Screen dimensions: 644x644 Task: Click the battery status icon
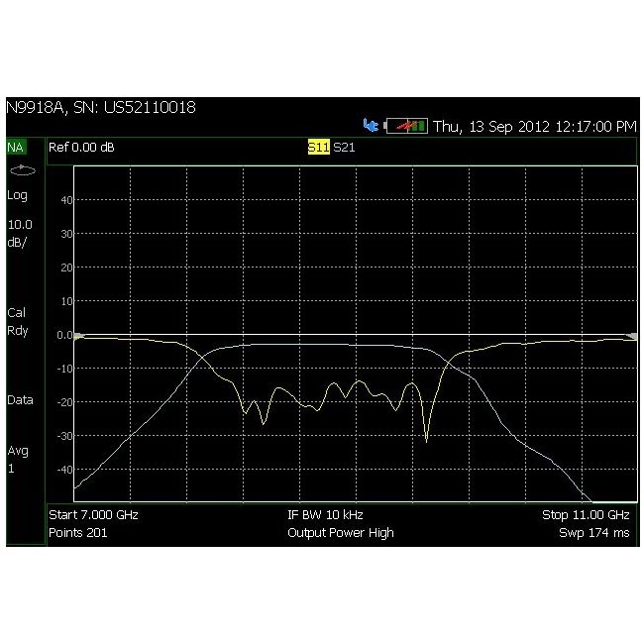click(406, 127)
